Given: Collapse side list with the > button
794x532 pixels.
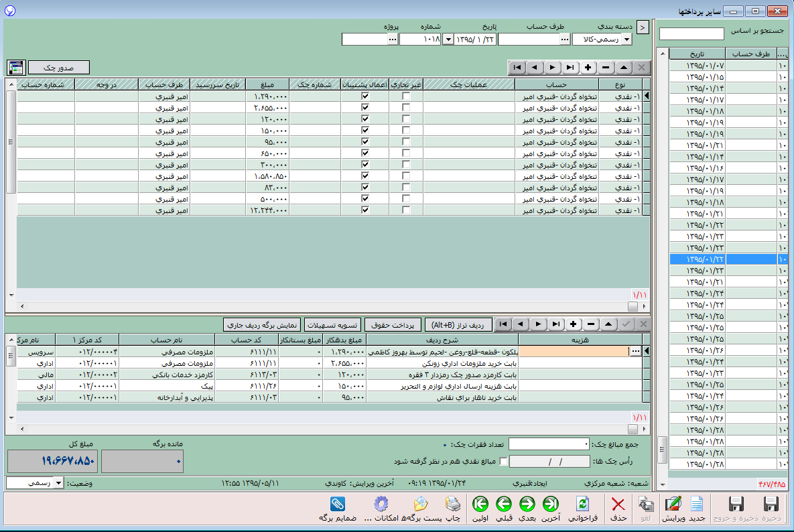Looking at the screenshot, I should (x=643, y=27).
